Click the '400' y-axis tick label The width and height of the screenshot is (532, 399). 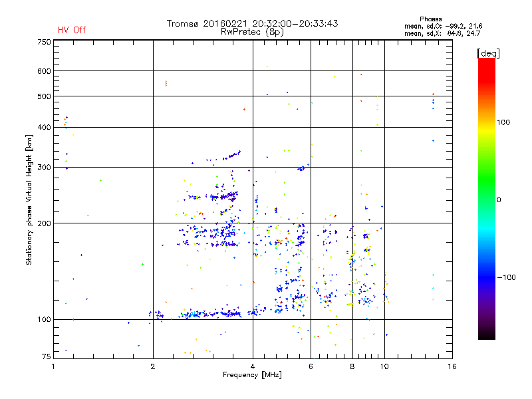coord(44,127)
